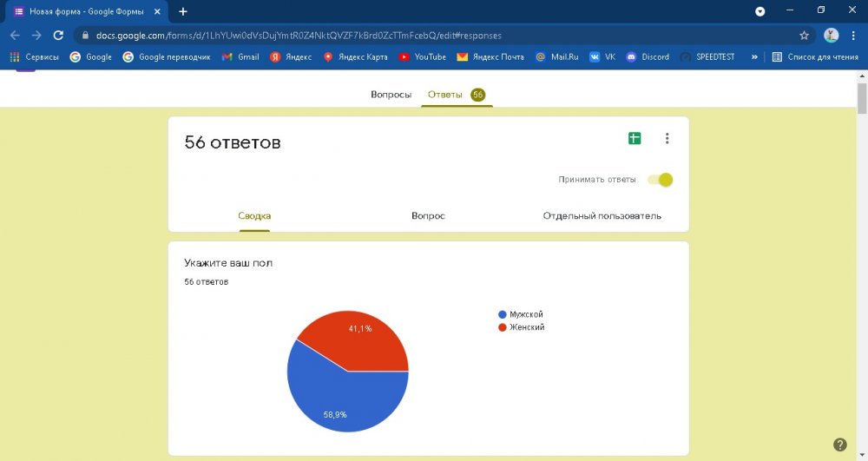Image resolution: width=868 pixels, height=461 pixels.
Task: Open Список для чтения reading list
Action: (x=813, y=57)
